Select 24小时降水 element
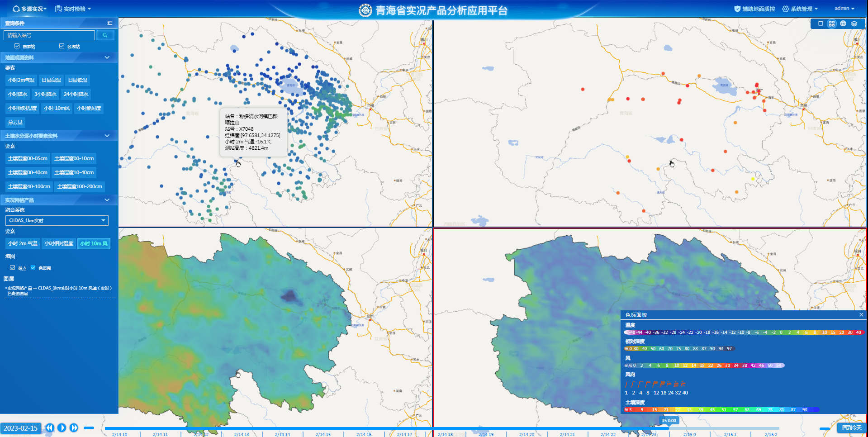The image size is (868, 437). [x=76, y=94]
